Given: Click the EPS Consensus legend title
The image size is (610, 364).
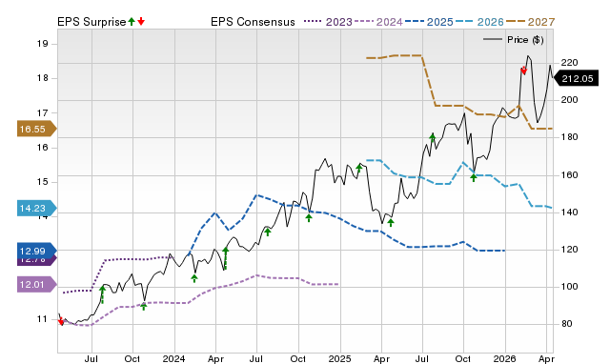Looking at the screenshot, I should (253, 22).
